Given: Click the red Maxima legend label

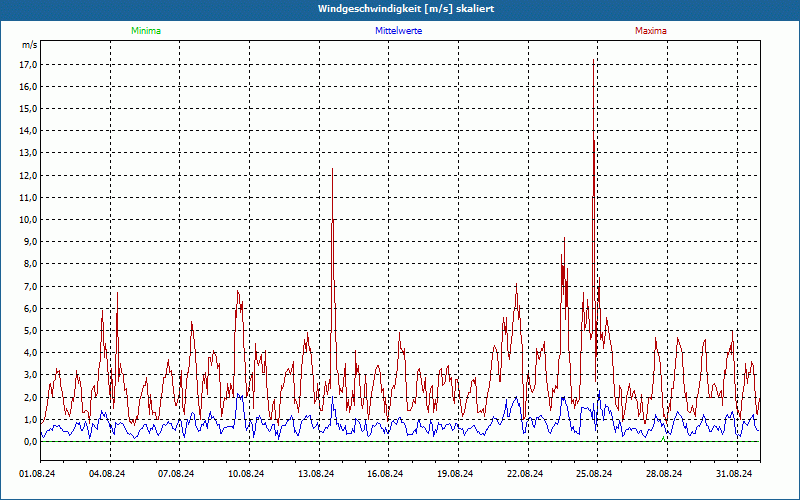Looking at the screenshot, I should pyautogui.click(x=651, y=31).
